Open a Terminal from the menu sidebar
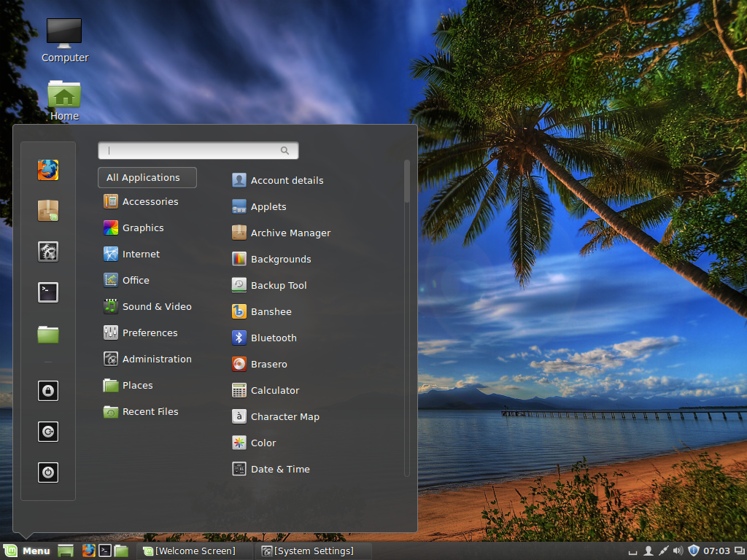 click(x=47, y=292)
